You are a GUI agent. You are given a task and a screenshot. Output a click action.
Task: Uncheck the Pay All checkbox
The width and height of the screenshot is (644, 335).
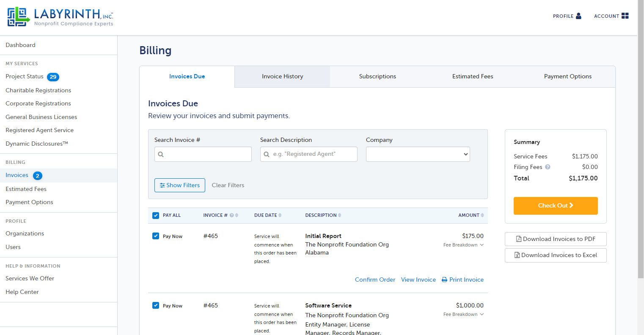point(156,216)
